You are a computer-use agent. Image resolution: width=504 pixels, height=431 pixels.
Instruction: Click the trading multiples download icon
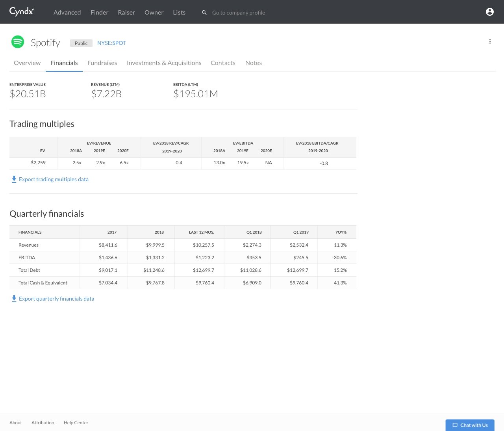click(14, 179)
